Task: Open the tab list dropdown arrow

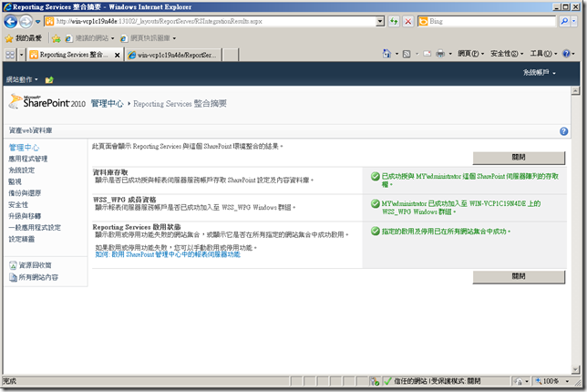Action: click(21, 55)
